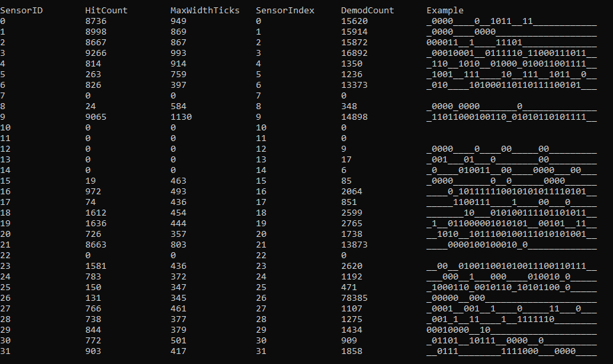Viewport: 613px width, 364px height.
Task: Select DemodCount value 78385
Action: point(354,298)
